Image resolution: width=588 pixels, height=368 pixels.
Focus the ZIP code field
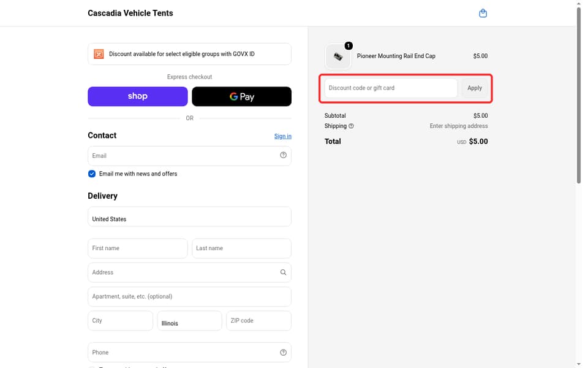(x=258, y=321)
